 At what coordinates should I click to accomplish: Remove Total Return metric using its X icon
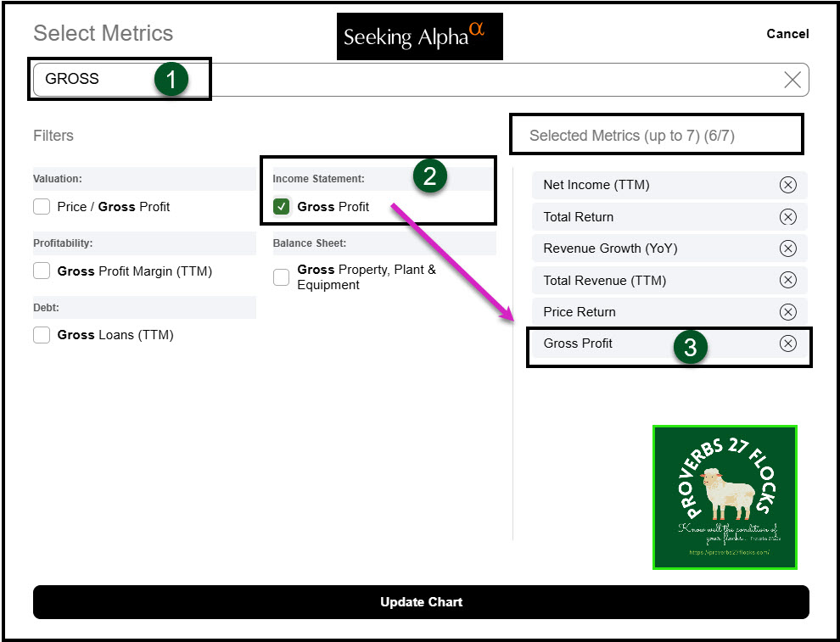coord(787,217)
